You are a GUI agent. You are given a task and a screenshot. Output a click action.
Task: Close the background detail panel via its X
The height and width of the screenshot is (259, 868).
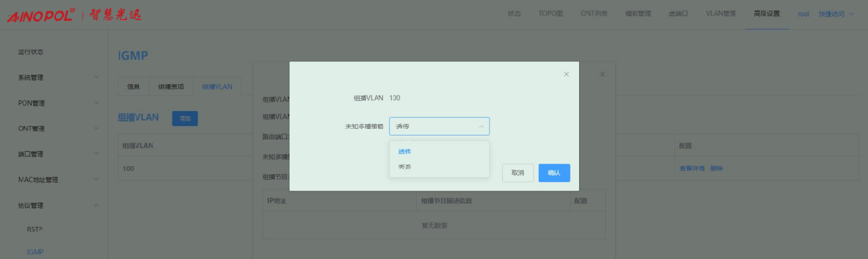point(602,74)
